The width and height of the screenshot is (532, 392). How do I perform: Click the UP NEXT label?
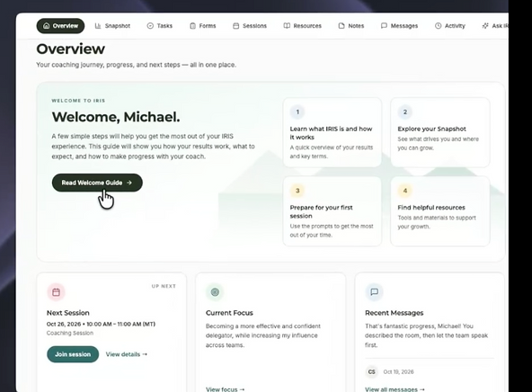pos(164,286)
